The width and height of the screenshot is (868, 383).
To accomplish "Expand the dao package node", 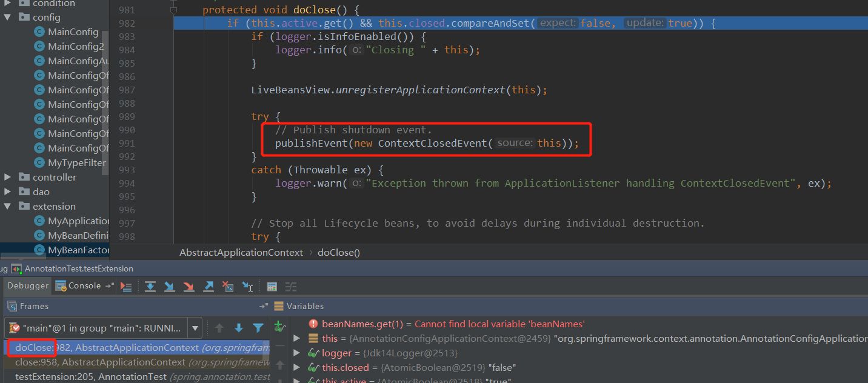I will click(8, 191).
